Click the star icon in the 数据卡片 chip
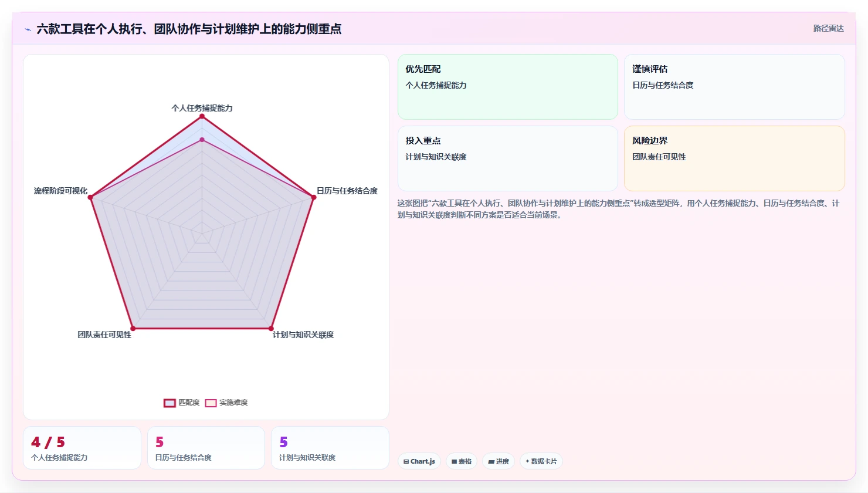This screenshot has height=493, width=868. click(527, 461)
